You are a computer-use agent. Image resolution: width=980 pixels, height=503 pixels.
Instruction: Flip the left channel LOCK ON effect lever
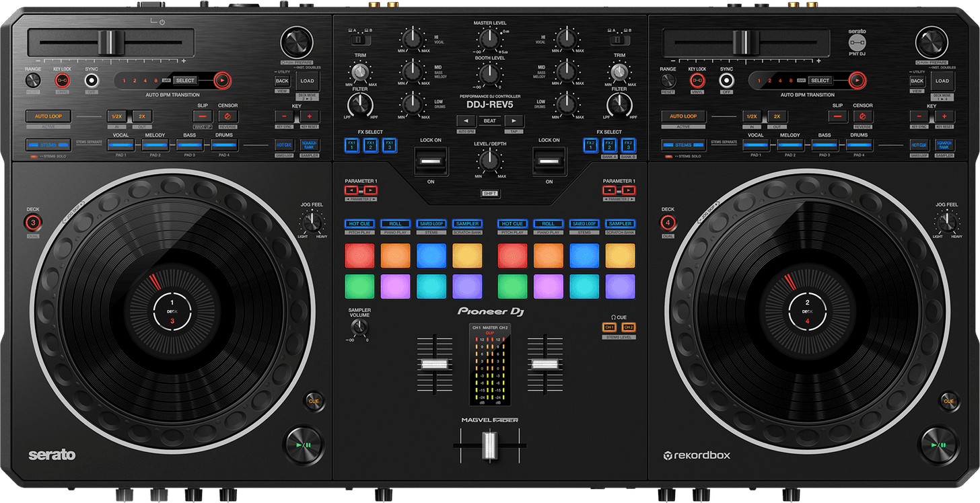[431, 162]
